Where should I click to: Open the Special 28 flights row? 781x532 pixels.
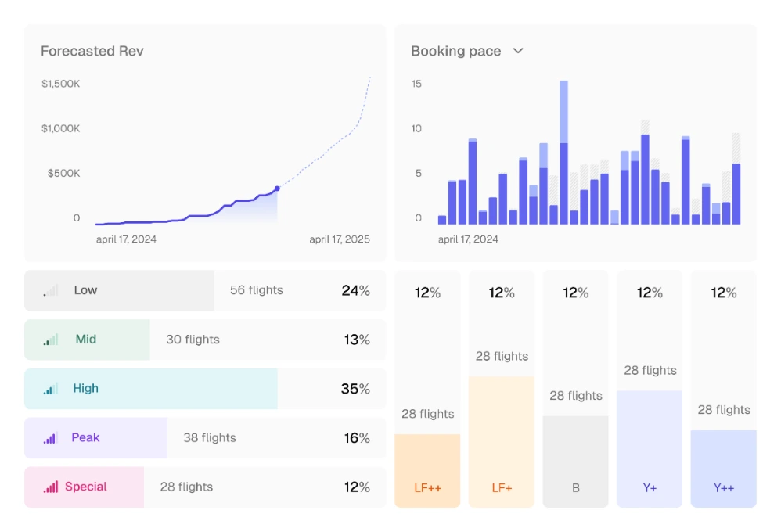[205, 487]
